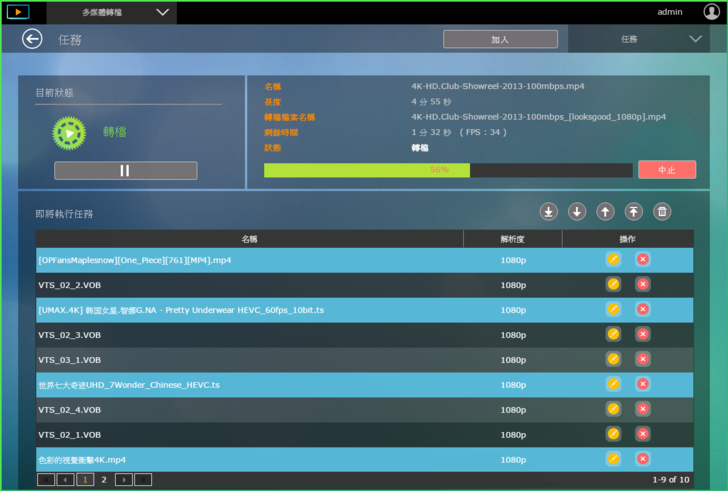The width and height of the screenshot is (728, 491).
Task: Click the move-down arrow icon
Action: (x=577, y=211)
